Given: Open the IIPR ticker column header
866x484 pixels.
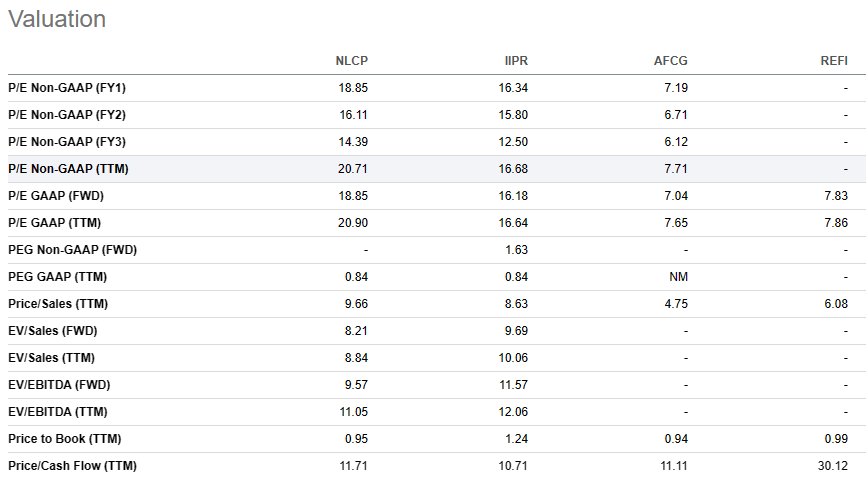Looking at the screenshot, I should point(516,61).
